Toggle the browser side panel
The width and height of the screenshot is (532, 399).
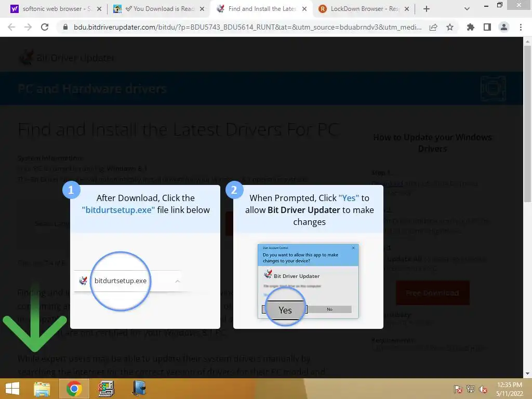(x=487, y=27)
